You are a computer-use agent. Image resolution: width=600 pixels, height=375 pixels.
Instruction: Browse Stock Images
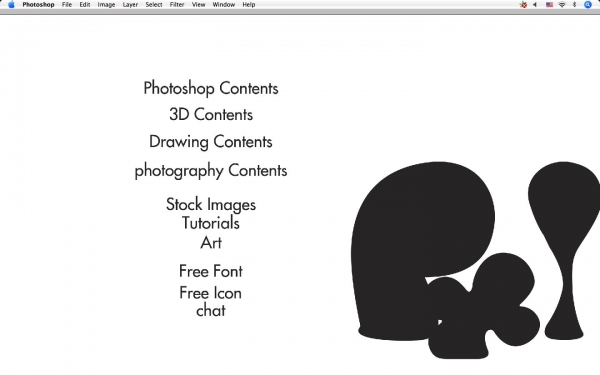pos(211,205)
